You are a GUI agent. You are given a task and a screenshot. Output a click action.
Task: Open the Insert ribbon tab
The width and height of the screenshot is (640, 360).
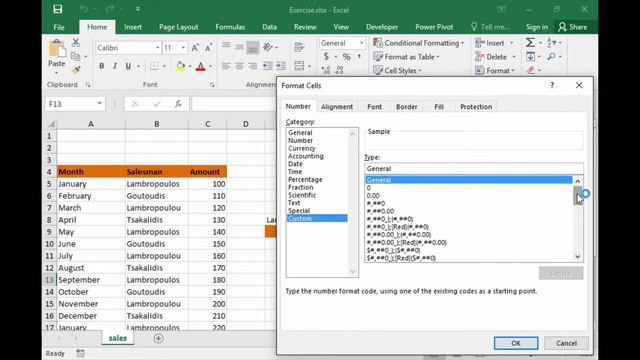click(133, 27)
